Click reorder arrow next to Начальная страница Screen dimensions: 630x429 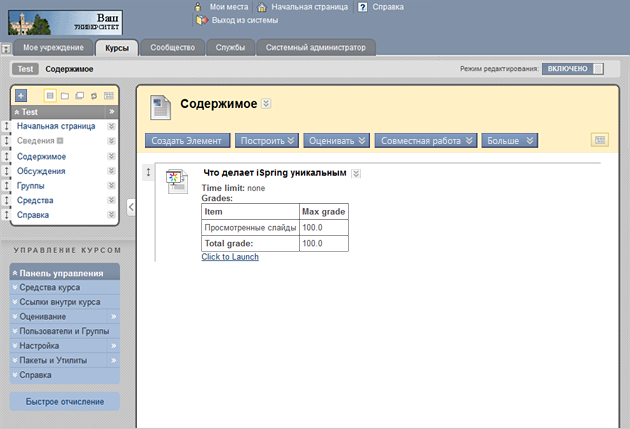[6, 126]
